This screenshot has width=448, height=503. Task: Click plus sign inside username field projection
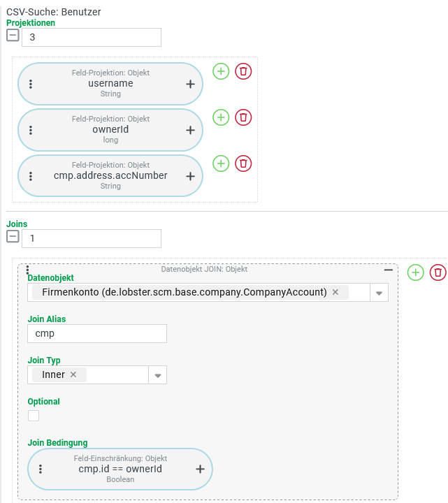pyautogui.click(x=190, y=84)
